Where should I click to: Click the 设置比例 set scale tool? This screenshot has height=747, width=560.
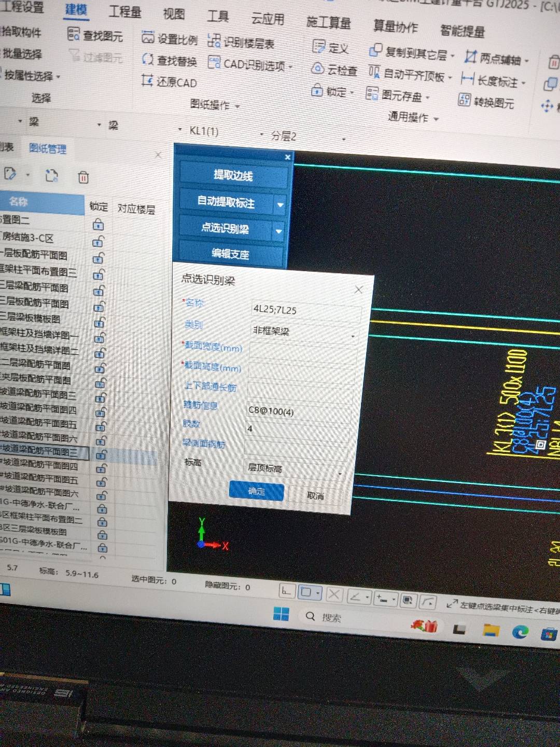point(170,39)
